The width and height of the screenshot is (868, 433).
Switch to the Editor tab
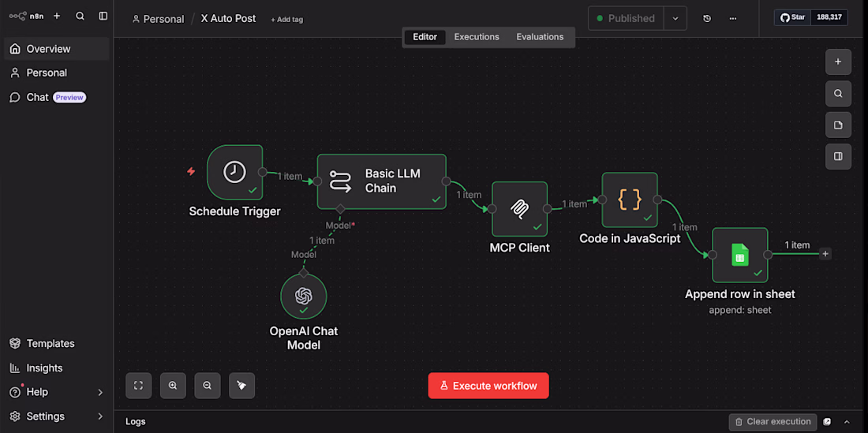click(425, 37)
